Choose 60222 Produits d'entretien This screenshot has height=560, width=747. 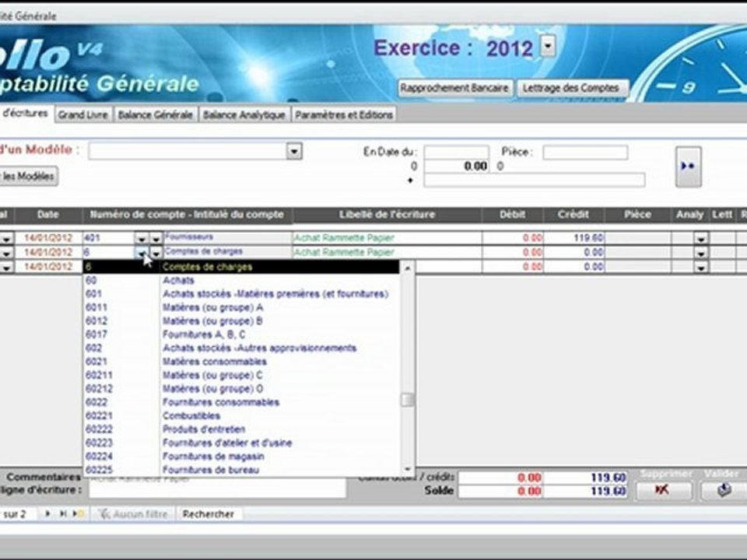[241, 429]
